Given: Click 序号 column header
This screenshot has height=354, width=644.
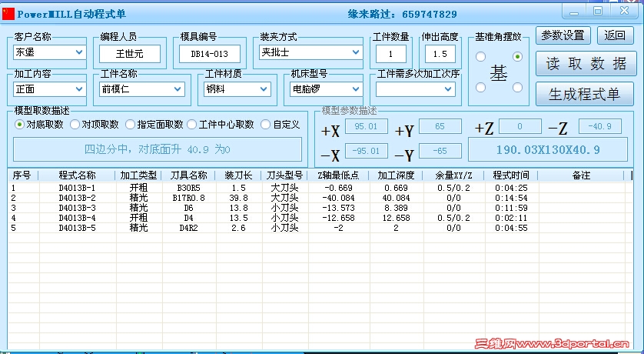Looking at the screenshot, I should (x=23, y=175).
